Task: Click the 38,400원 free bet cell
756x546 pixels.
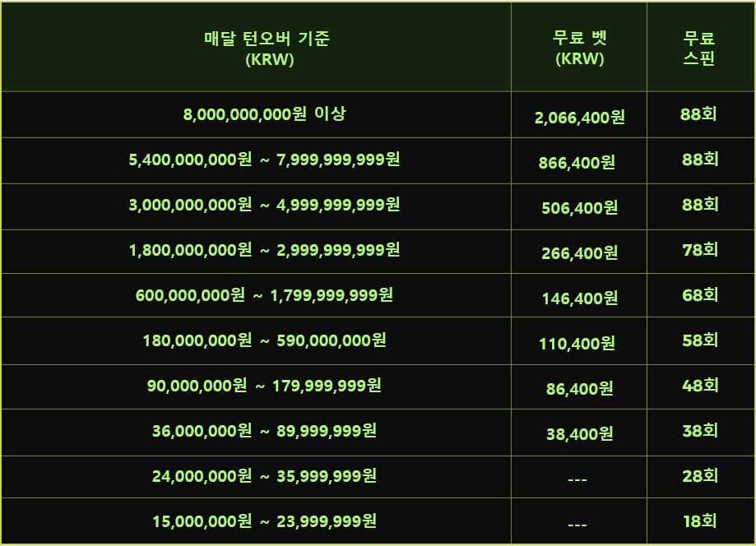Action: 579,434
